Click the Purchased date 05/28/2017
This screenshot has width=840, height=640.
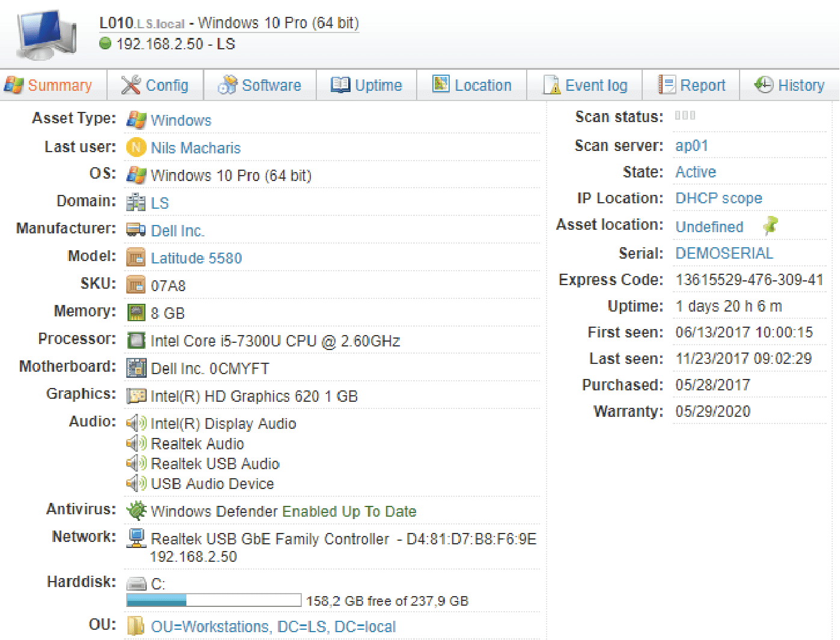(713, 385)
